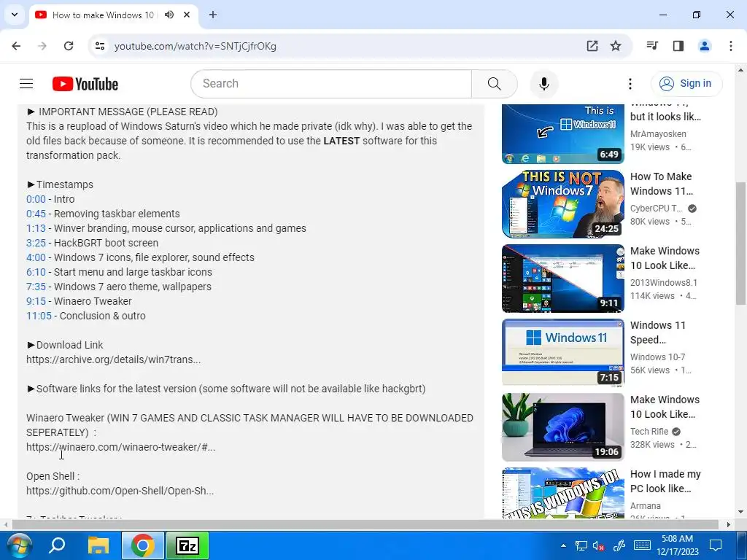The image size is (747, 560).
Task: Click the vertical page scrollbar thumb
Action: tap(741, 244)
